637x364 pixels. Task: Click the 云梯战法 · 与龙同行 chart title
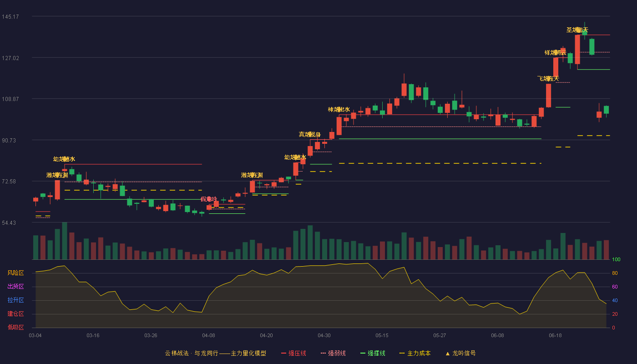215,353
